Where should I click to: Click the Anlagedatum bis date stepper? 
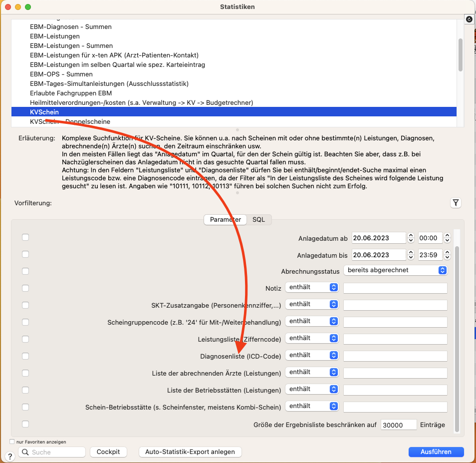pyautogui.click(x=411, y=255)
